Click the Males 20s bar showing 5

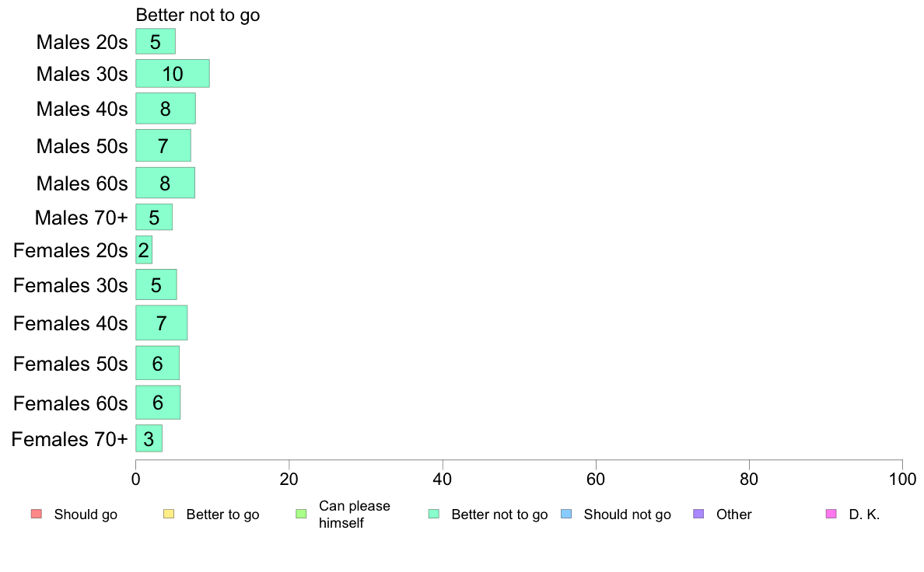pos(156,42)
